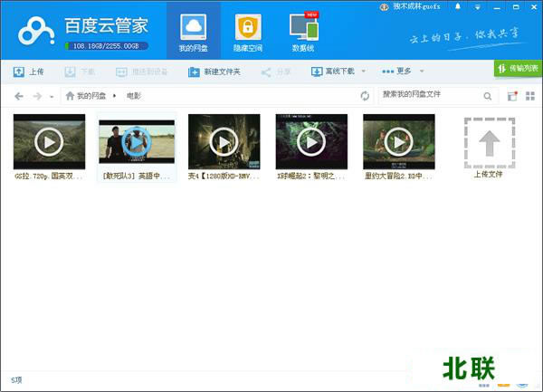Click the 电影 breadcrumb folder
The image size is (543, 392).
point(134,96)
